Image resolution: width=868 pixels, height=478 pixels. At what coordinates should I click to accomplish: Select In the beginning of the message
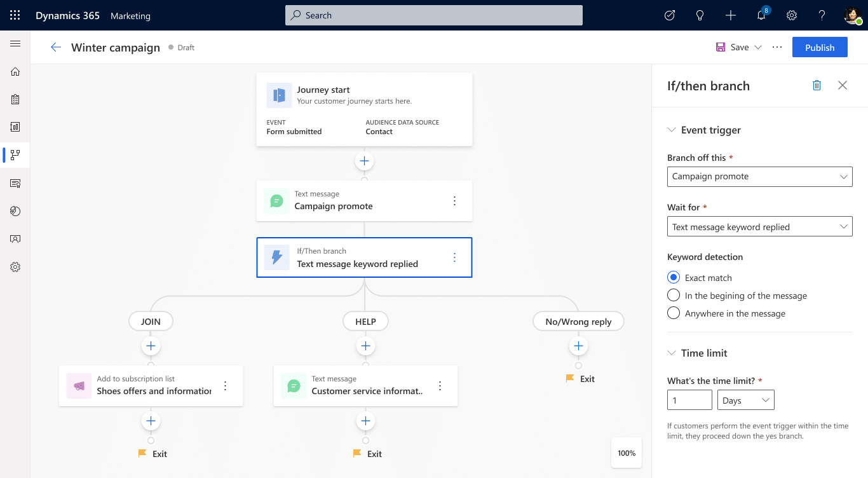click(674, 296)
